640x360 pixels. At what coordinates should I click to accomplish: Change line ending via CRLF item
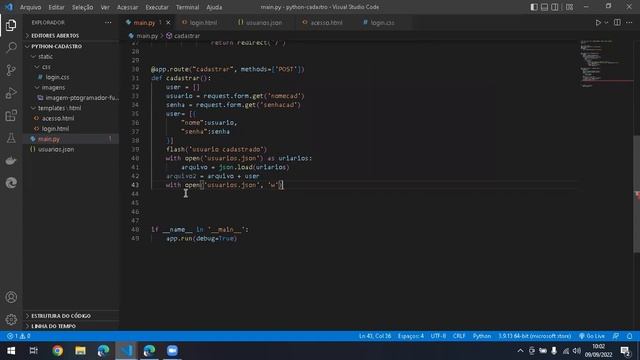coord(459,336)
